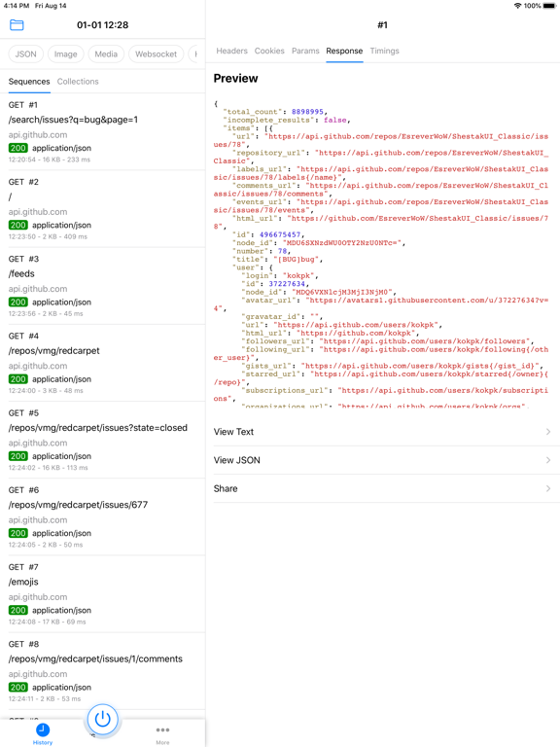Tap the "title": "[BUG]bug" line
This screenshot has width=560, height=747.
277,259
